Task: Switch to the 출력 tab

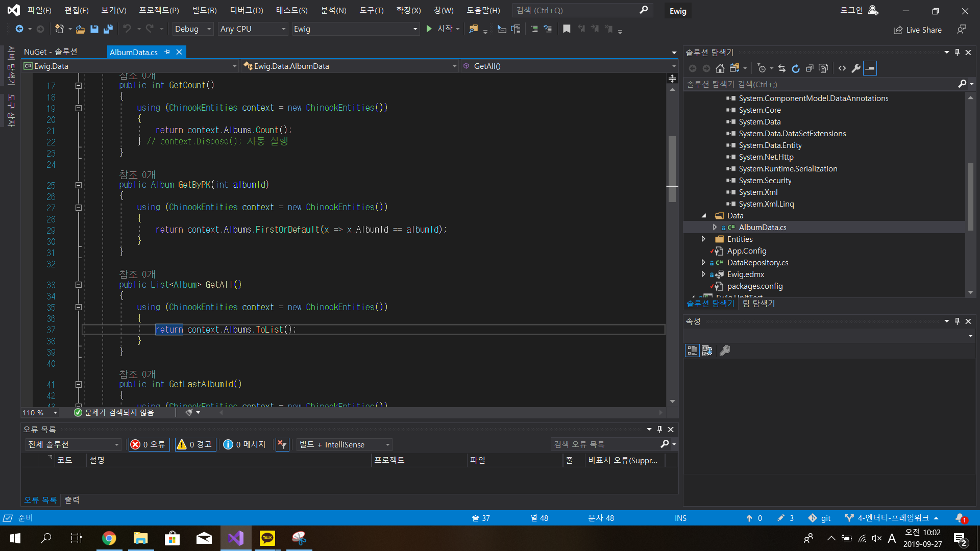Action: click(71, 500)
